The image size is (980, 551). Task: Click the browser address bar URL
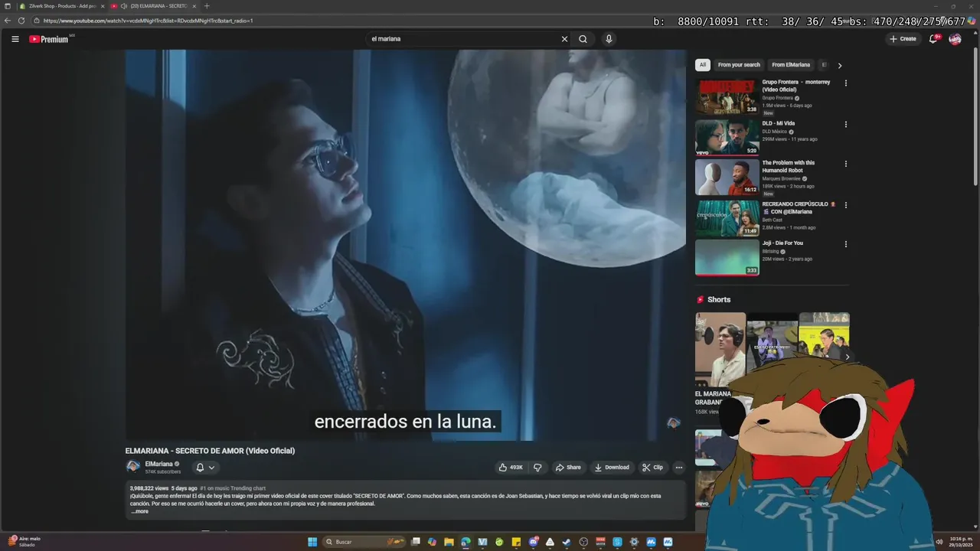point(148,21)
